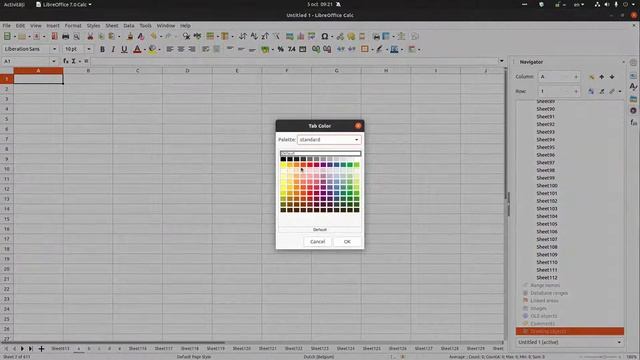Screen dimensions: 640x360
Task: Open sidebar Properties panel icon
Action: [633, 75]
